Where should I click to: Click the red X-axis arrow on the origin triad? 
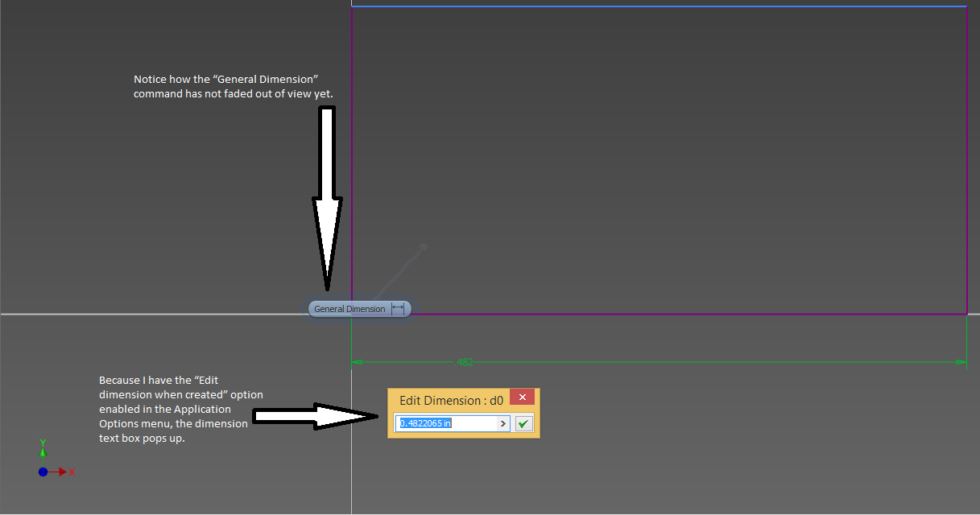coord(64,472)
